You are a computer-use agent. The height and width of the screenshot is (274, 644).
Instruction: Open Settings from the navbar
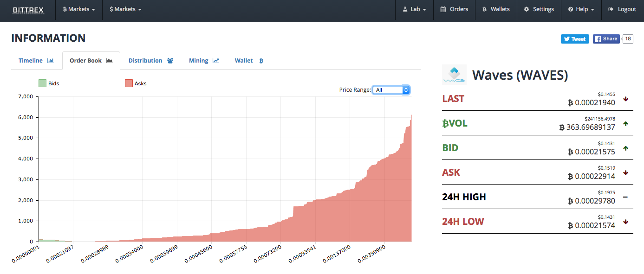(x=539, y=9)
